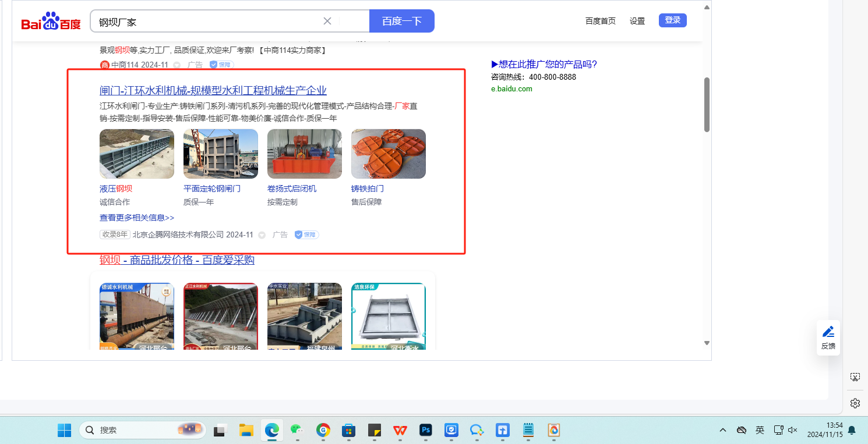Screen dimensions: 868x444
Task: Click the 百度一下 search button
Action: 402,22
